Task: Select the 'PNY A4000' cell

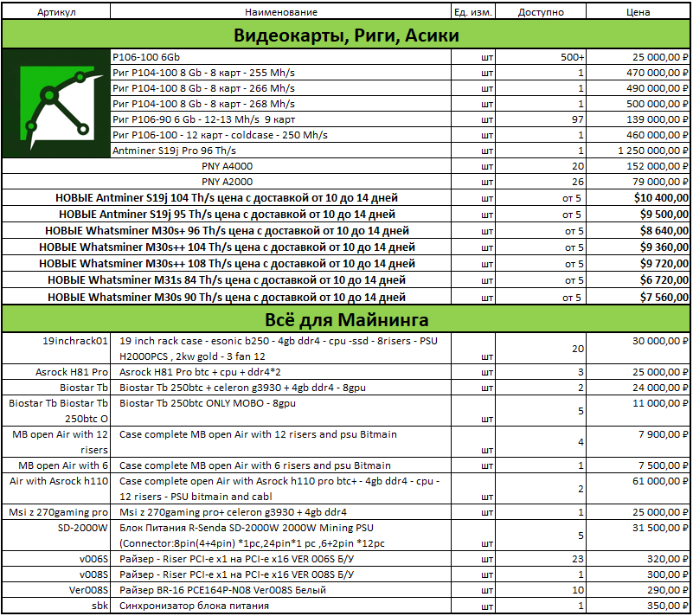Action: click(227, 166)
